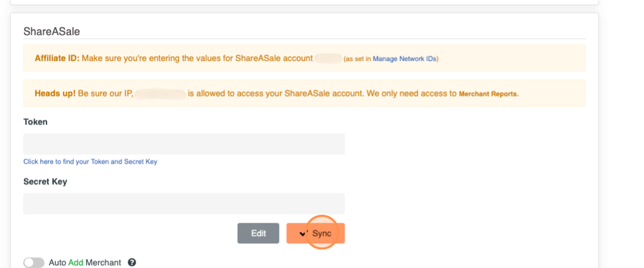Click the blurred ShareASale account number
The height and width of the screenshot is (268, 644).
pos(328,59)
